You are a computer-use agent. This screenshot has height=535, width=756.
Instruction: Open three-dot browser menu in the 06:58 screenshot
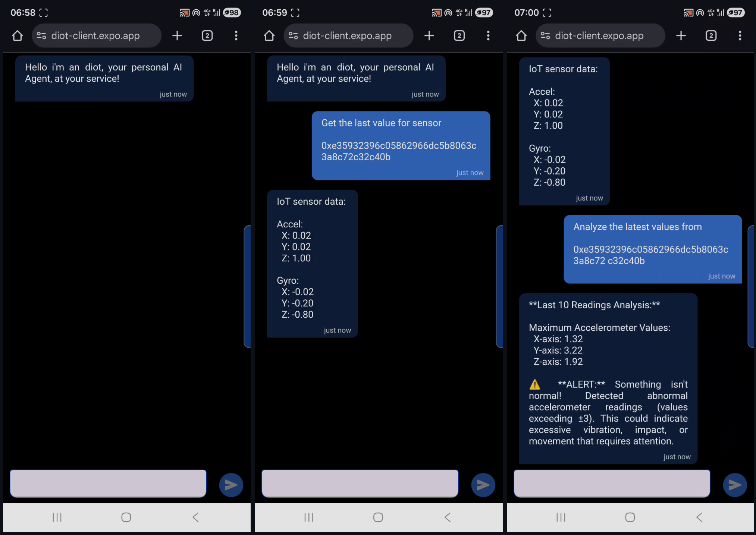tap(236, 36)
